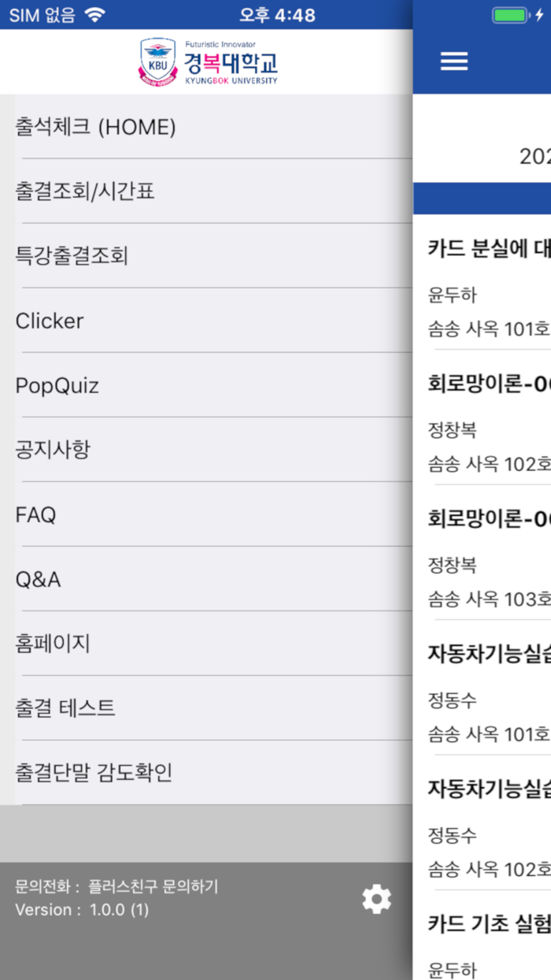The image size is (551, 980).
Task: Open the 공지사항 notices section
Action: tap(49, 450)
